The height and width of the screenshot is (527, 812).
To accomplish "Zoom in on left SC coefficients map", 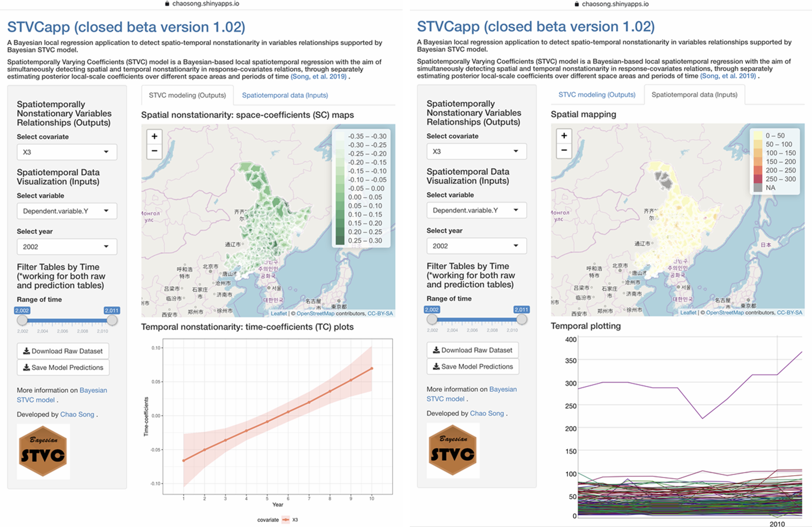I will pyautogui.click(x=154, y=136).
